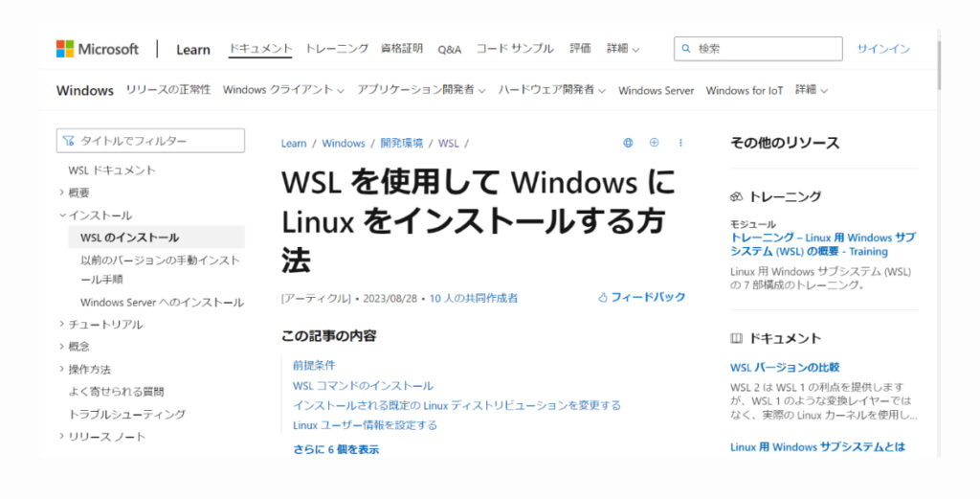Viewport: 980px width, 499px height.
Task: Click the globe language icon above the title
Action: pyautogui.click(x=628, y=143)
